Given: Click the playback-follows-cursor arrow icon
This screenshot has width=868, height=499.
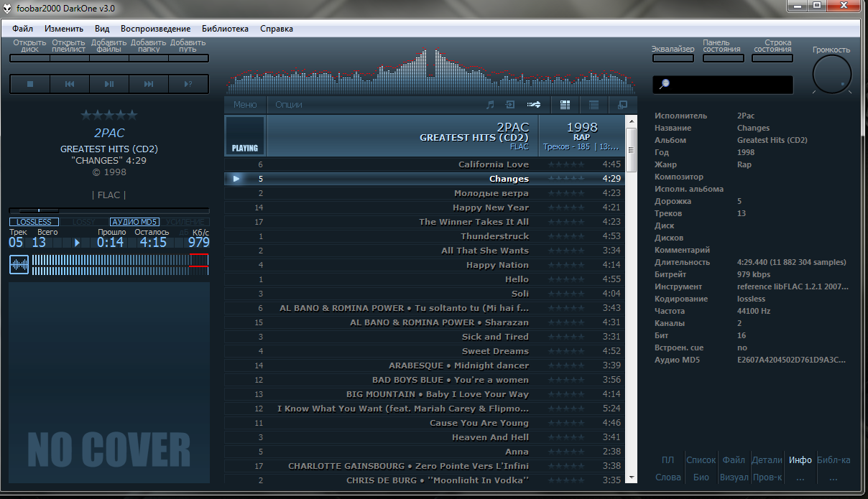Looking at the screenshot, I should tap(533, 105).
